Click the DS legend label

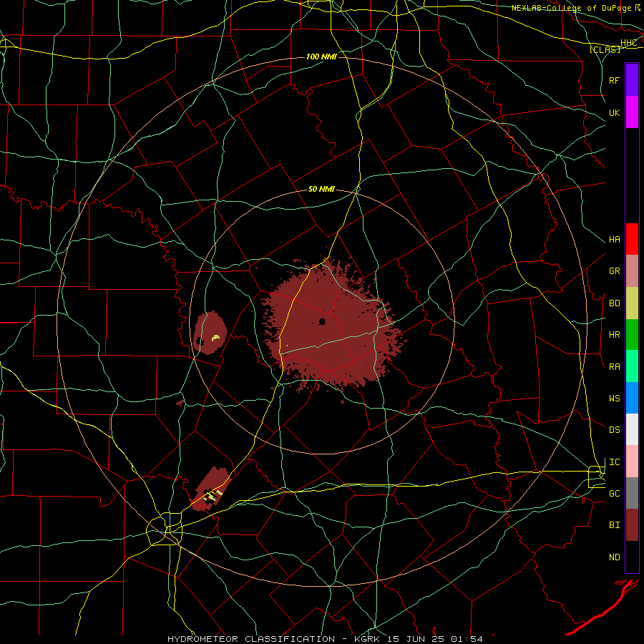pyautogui.click(x=615, y=429)
